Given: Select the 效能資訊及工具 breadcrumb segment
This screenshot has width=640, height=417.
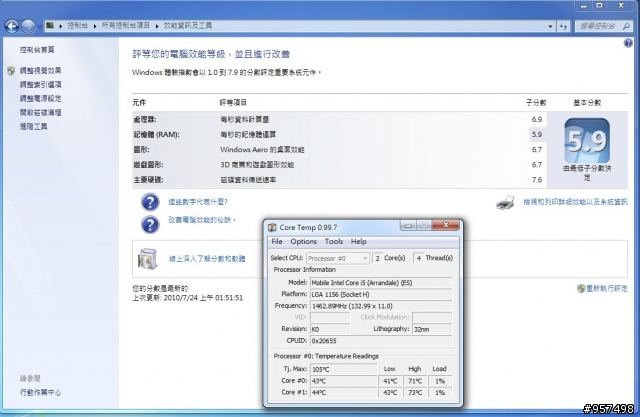Looking at the screenshot, I should coord(188,26).
